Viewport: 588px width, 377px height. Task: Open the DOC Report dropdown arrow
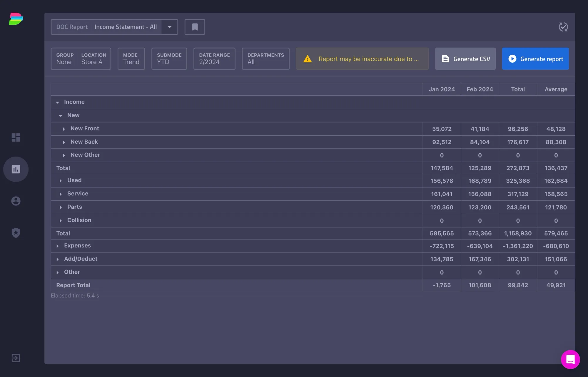pyautogui.click(x=170, y=27)
